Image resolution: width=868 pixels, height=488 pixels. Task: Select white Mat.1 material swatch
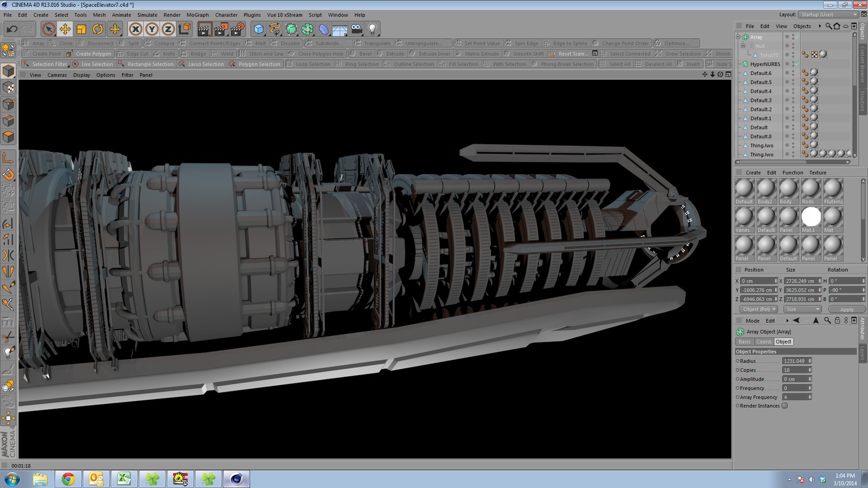[x=810, y=219]
